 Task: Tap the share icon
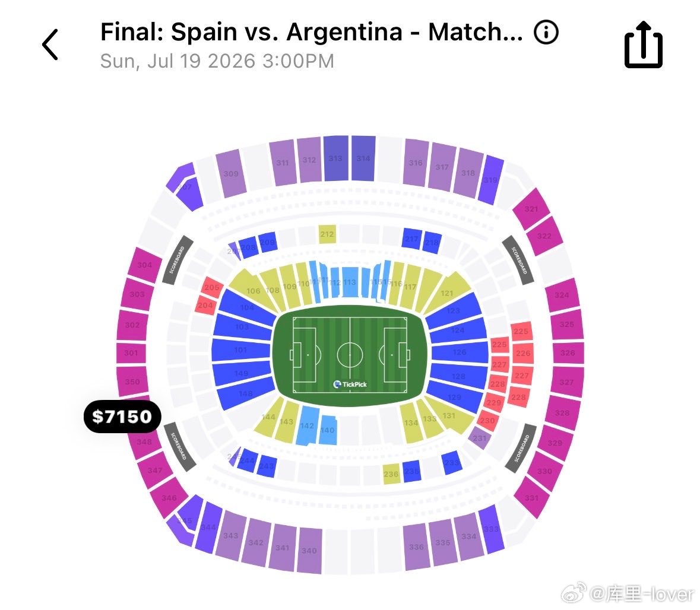[644, 45]
